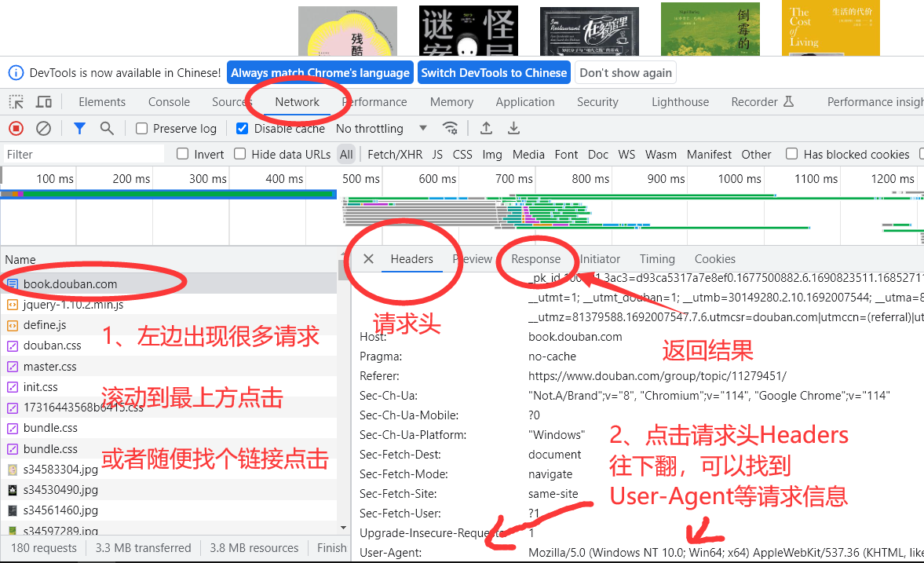Switch to the Cookies detail tab

pyautogui.click(x=715, y=259)
